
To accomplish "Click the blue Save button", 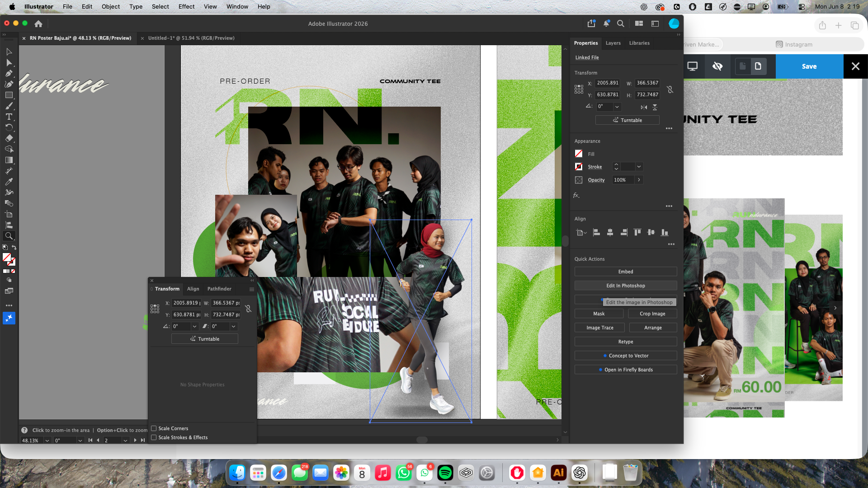I will coord(809,66).
